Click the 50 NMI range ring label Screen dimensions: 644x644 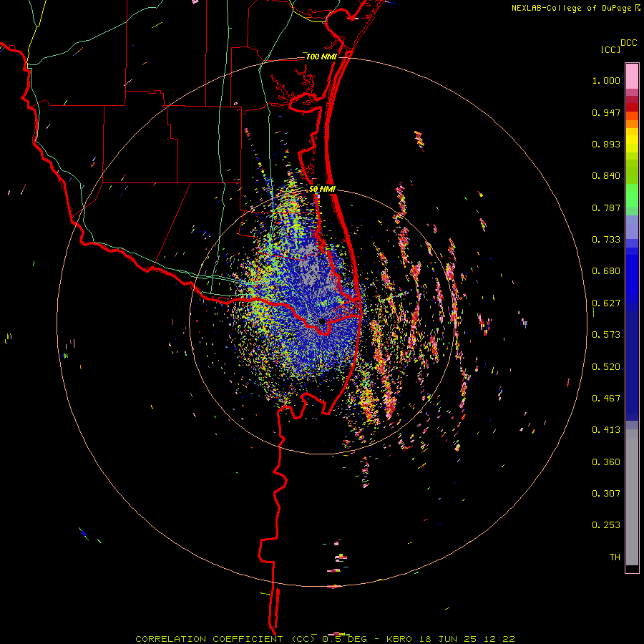click(323, 189)
